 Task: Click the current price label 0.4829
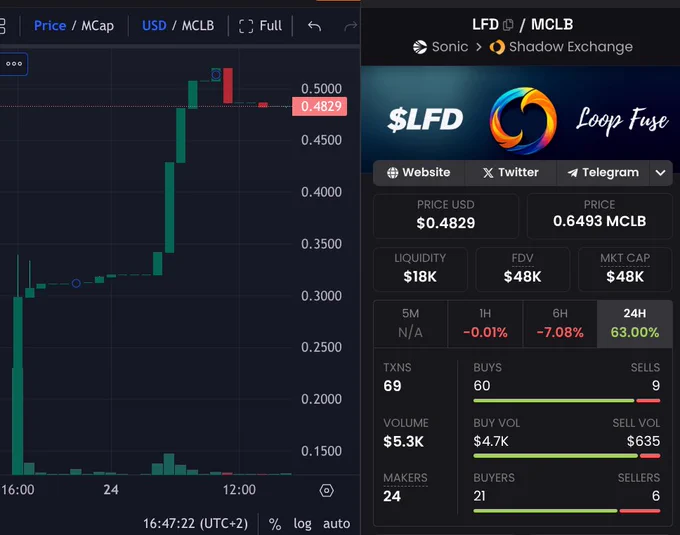pyautogui.click(x=320, y=106)
